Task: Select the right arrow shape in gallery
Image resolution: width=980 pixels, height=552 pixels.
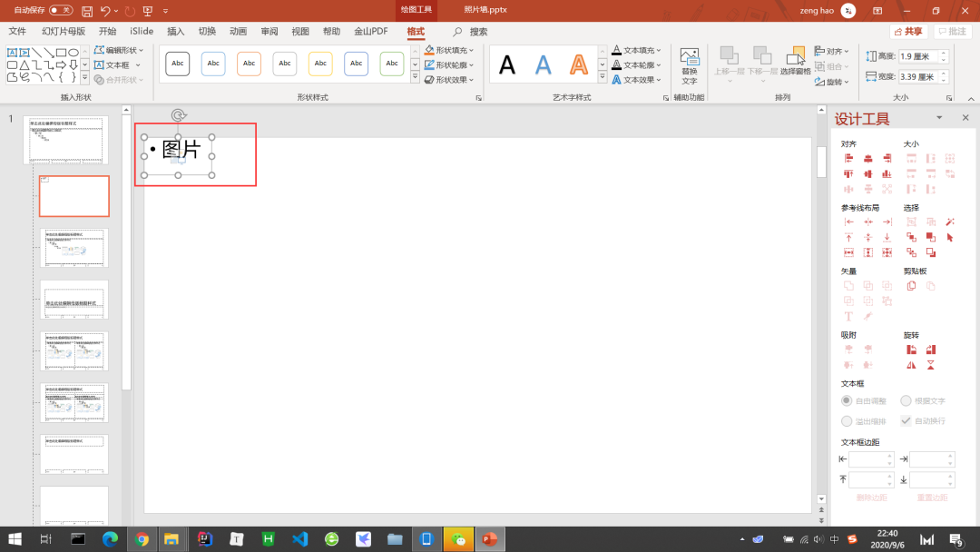Action: pyautogui.click(x=61, y=65)
